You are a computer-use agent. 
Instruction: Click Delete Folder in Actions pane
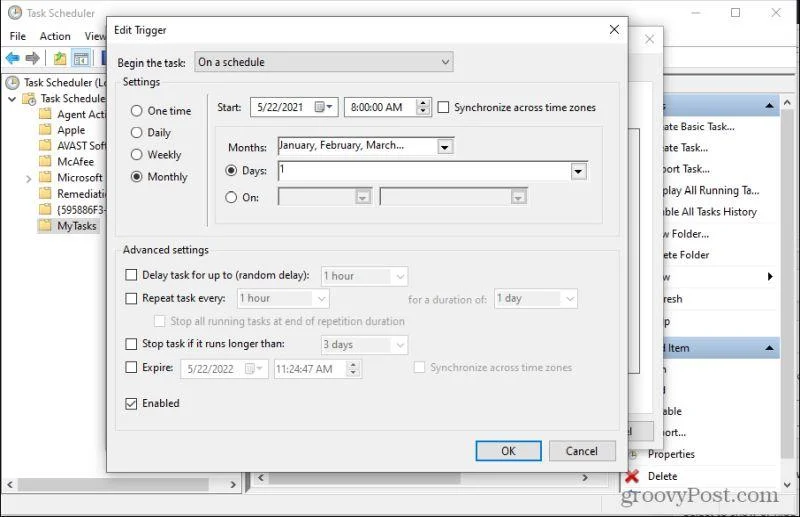(687, 255)
